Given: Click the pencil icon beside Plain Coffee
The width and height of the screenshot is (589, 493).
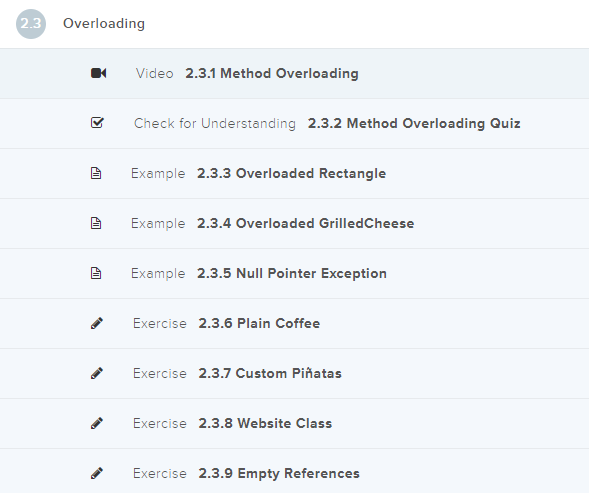Looking at the screenshot, I should point(97,323).
